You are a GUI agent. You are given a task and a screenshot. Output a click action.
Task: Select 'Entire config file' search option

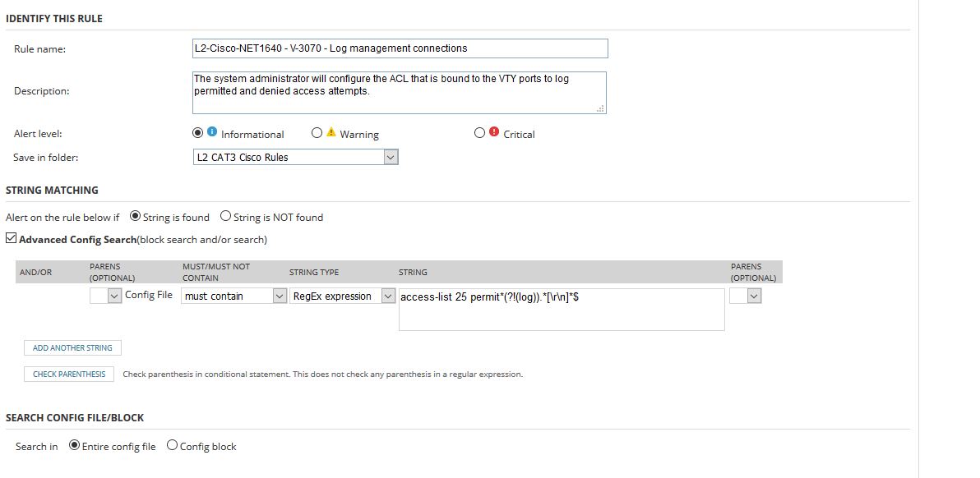(74, 445)
